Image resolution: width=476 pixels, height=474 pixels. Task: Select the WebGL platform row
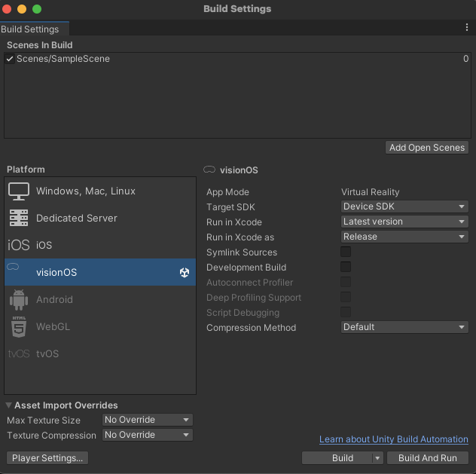point(100,327)
